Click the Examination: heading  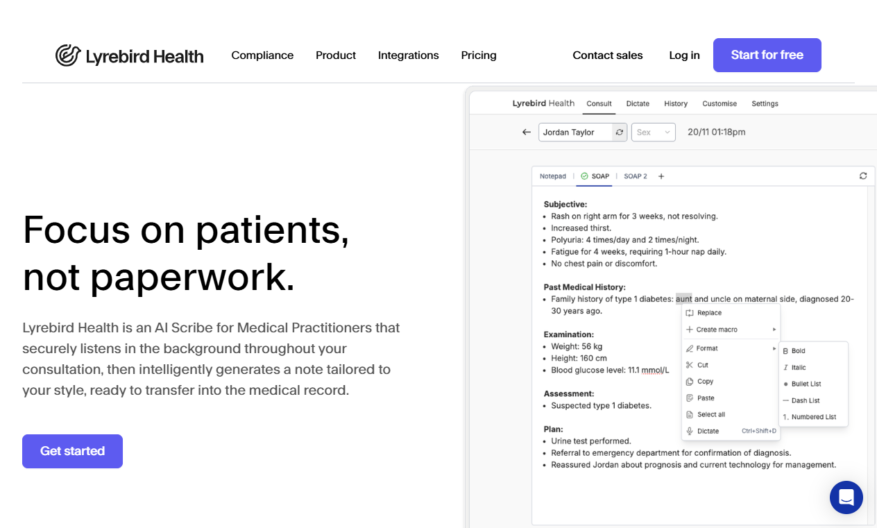click(569, 334)
